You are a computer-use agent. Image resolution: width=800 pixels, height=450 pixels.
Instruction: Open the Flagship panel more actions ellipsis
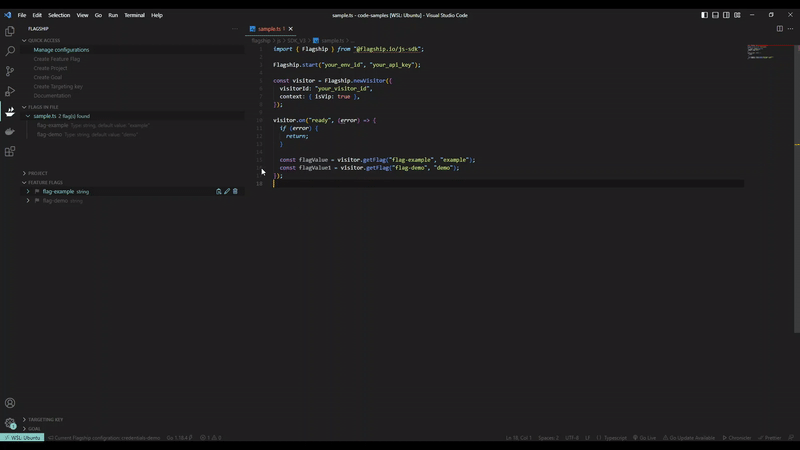(x=235, y=29)
